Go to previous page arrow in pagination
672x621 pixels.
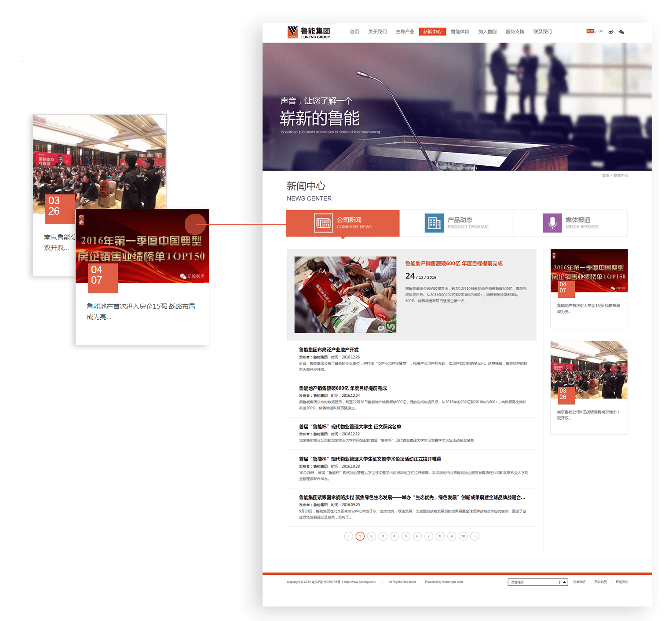click(348, 536)
